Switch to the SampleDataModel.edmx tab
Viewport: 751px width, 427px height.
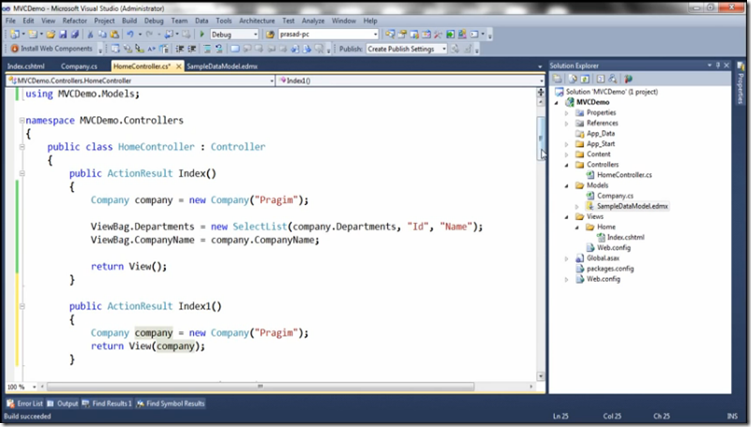[222, 66]
